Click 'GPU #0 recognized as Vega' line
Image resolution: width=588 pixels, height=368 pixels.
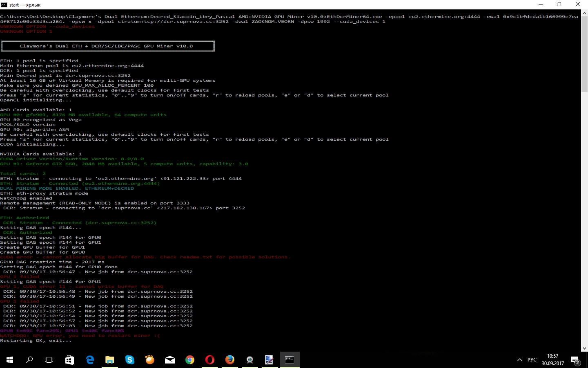[41, 120]
